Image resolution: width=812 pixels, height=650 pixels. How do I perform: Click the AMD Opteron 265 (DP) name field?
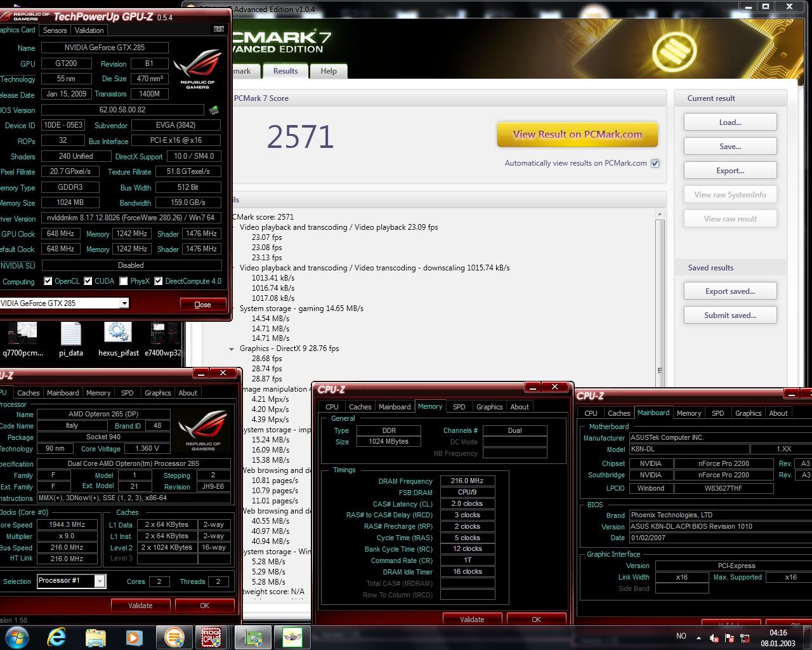click(103, 414)
